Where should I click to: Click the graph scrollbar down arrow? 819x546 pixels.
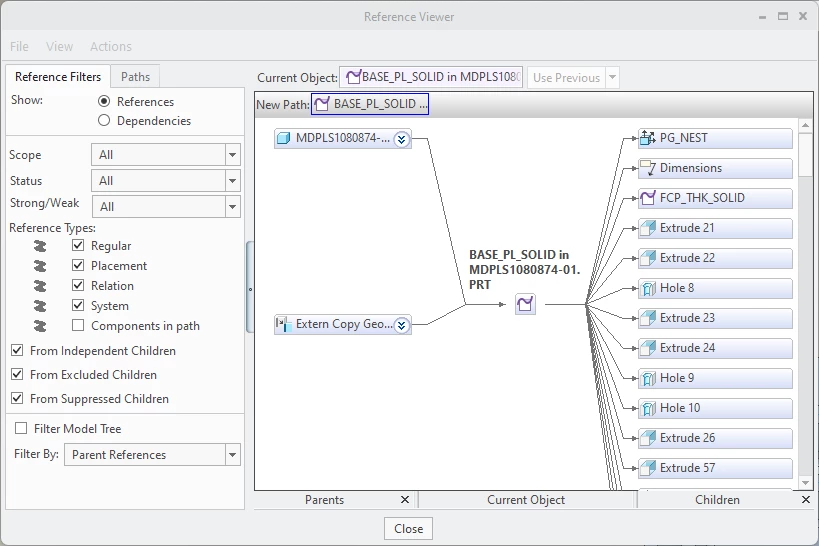[x=805, y=483]
